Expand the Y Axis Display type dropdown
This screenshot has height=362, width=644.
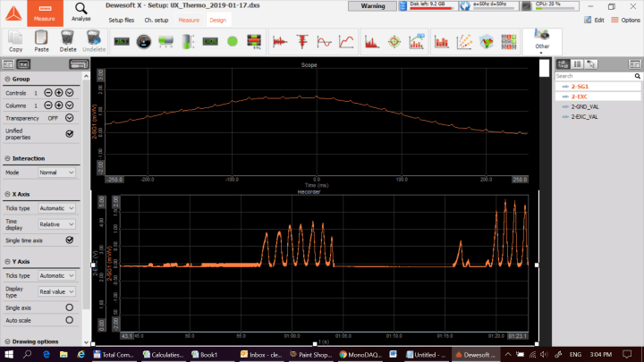pos(57,290)
